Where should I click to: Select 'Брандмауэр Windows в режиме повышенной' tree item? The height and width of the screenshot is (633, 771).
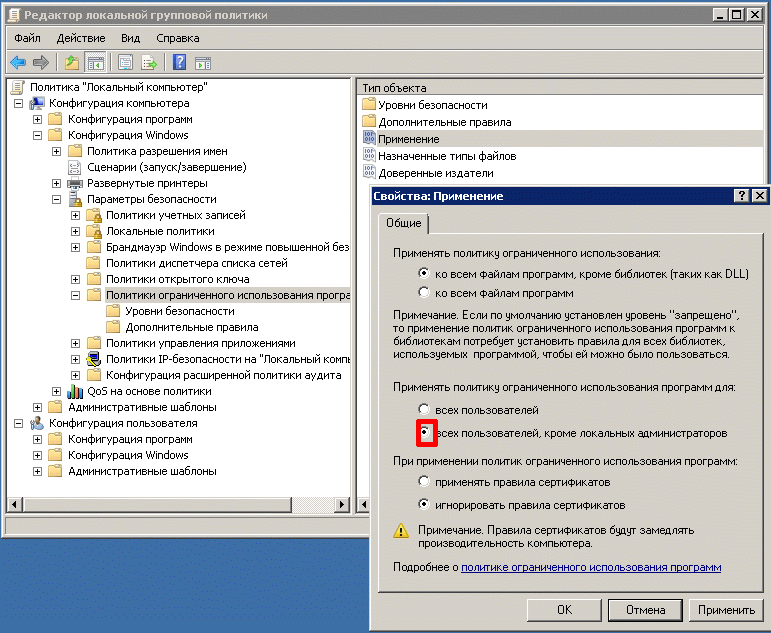coord(228,247)
